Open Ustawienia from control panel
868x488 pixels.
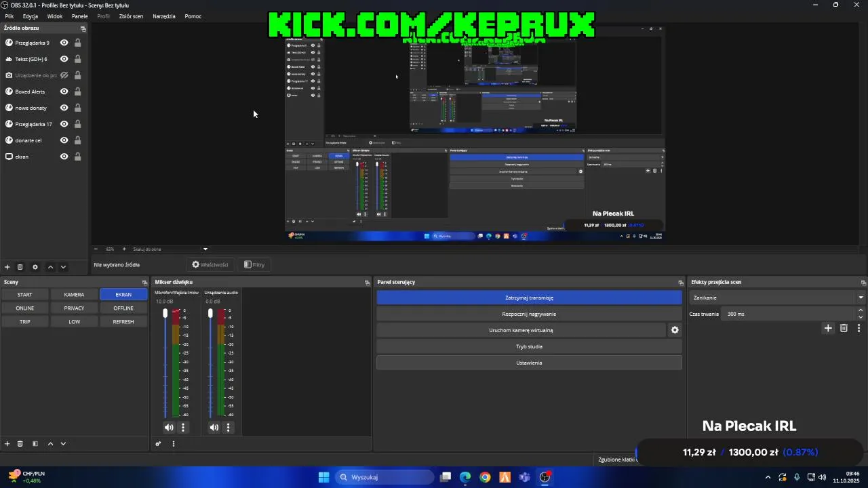(x=529, y=363)
